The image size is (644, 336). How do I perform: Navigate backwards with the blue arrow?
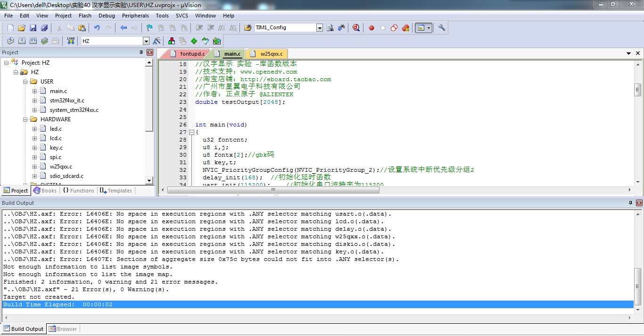click(x=124, y=28)
